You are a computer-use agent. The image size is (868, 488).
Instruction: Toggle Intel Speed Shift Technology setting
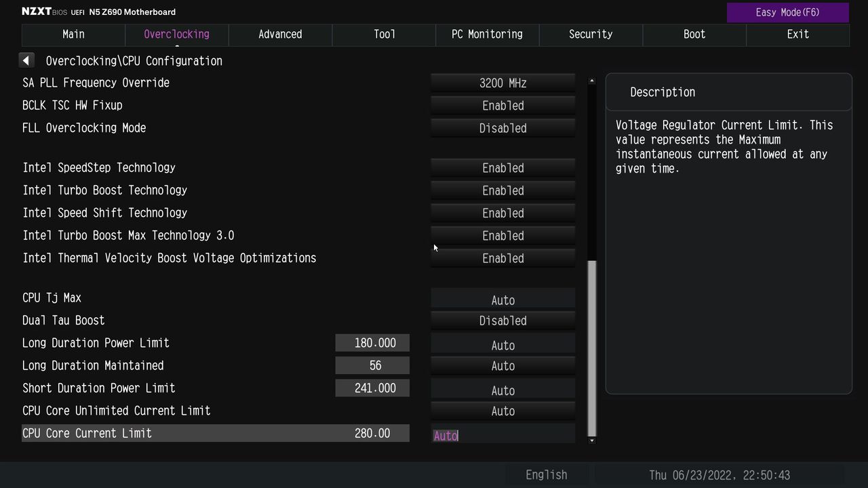(503, 213)
